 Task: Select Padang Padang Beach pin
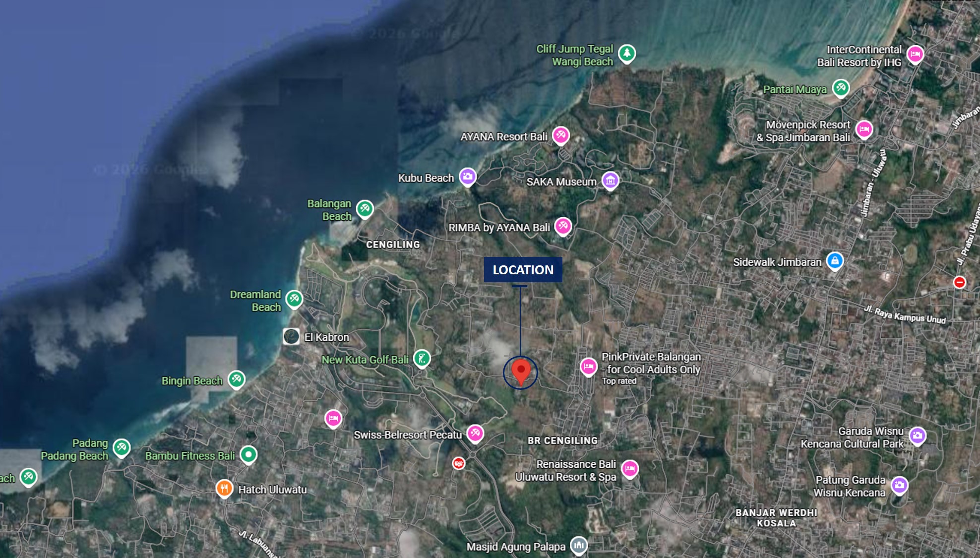122,448
